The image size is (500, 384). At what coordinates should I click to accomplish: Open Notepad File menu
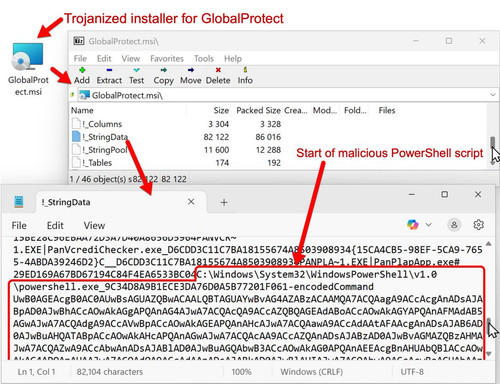[x=19, y=226]
